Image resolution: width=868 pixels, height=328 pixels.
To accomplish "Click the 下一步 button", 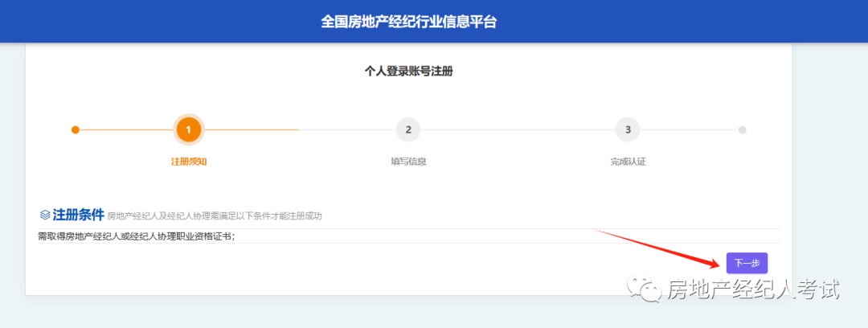I will click(x=747, y=263).
